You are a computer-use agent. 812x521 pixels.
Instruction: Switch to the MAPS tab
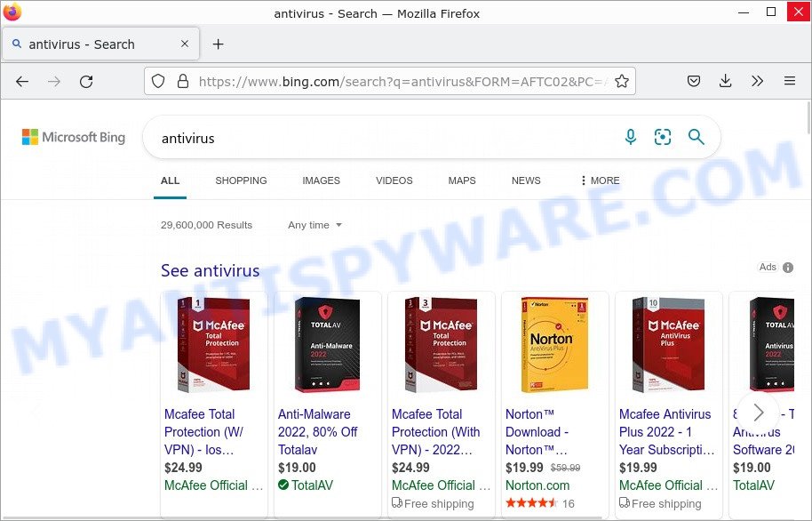coord(462,180)
